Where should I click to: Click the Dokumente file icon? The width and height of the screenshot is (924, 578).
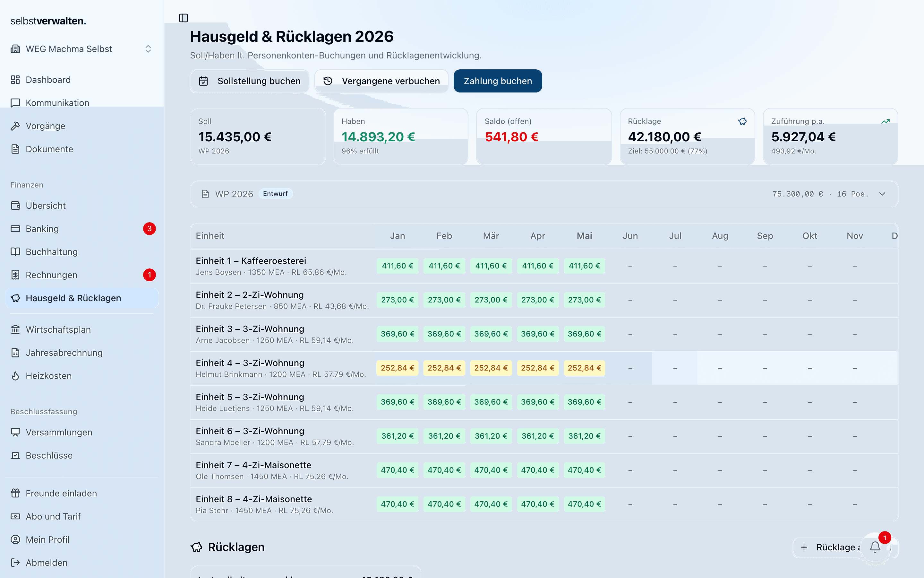click(15, 149)
